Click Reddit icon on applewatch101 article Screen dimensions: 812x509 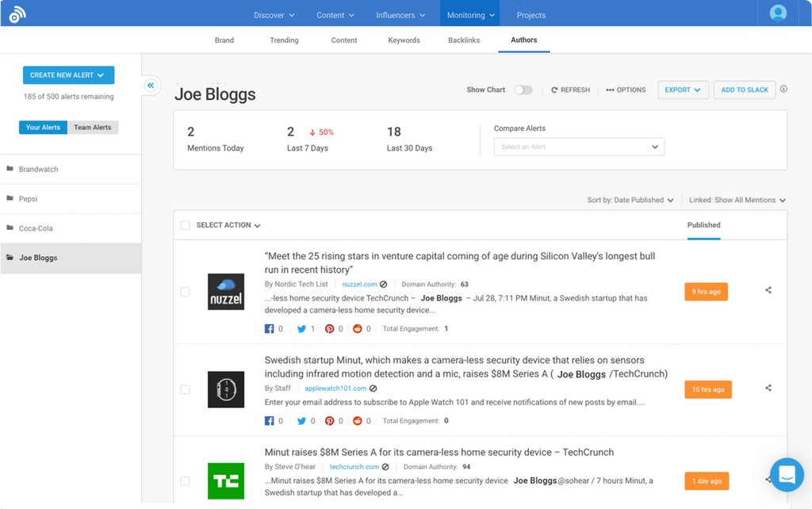(358, 421)
